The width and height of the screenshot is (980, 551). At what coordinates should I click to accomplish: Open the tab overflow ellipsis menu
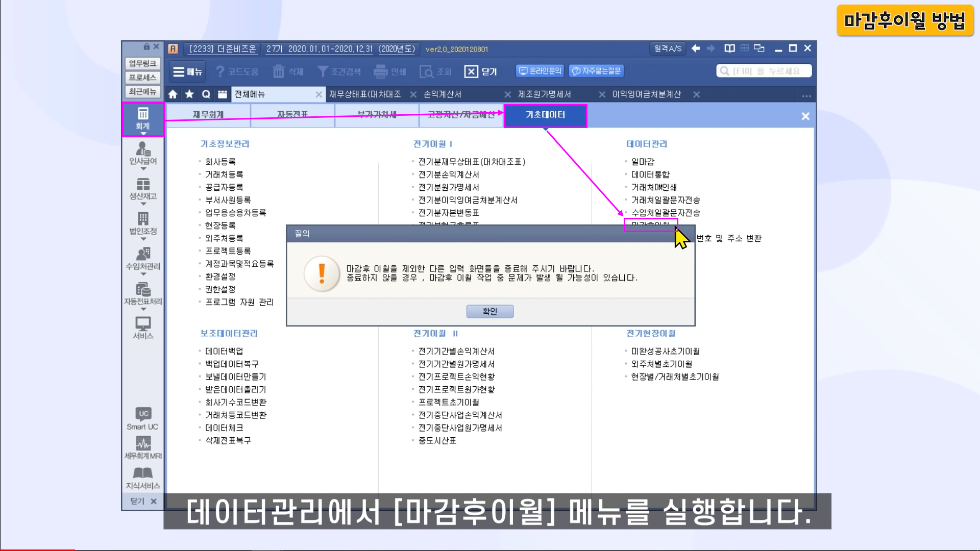click(806, 95)
